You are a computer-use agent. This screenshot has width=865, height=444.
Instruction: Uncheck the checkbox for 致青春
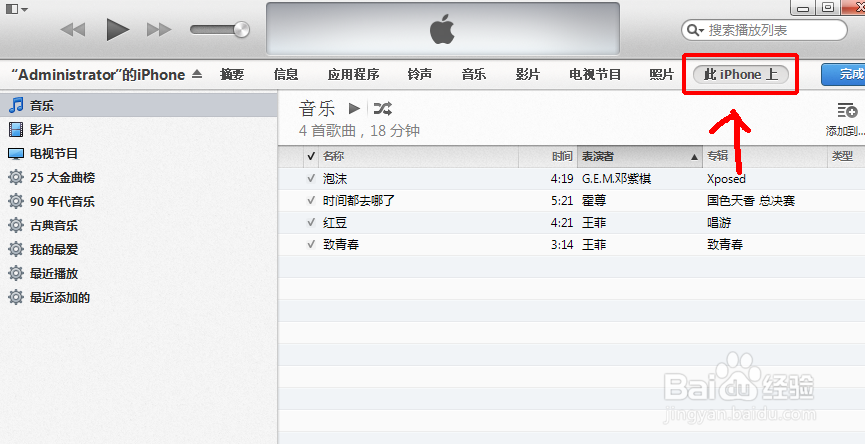[x=311, y=244]
